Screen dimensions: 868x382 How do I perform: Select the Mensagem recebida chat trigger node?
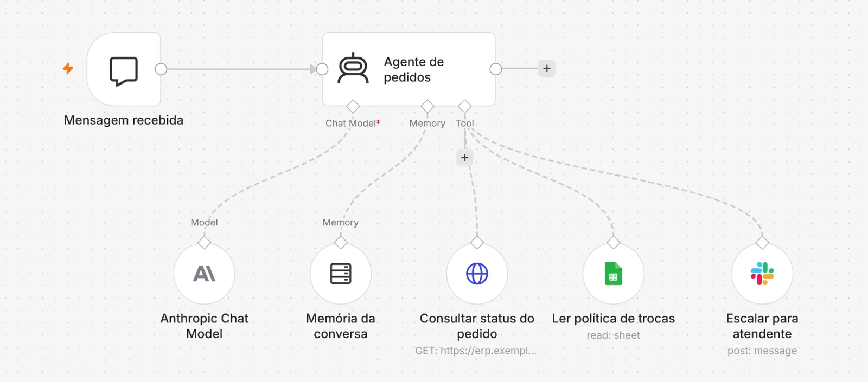(124, 69)
